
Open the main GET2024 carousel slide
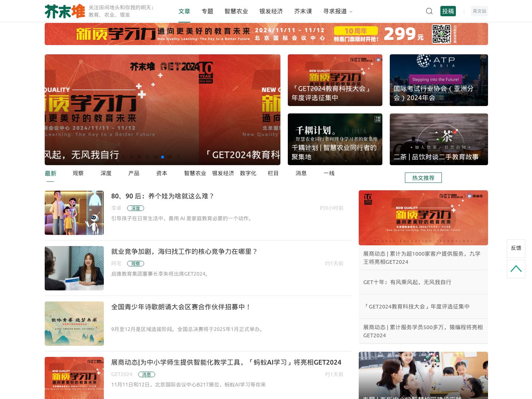tap(163, 110)
